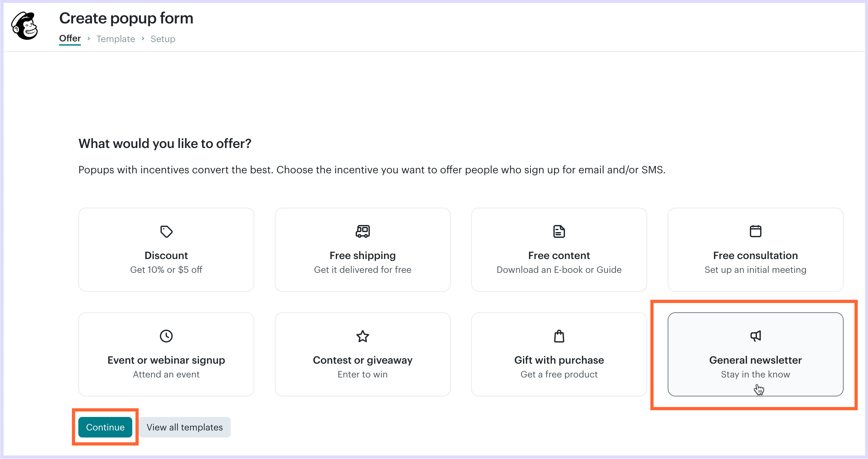
Task: Click the Mailchimp monkey logo
Action: pos(25,26)
